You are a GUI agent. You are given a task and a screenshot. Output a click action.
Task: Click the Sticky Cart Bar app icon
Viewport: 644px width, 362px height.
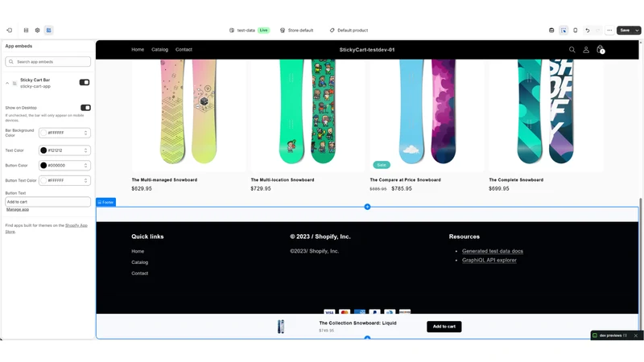(14, 84)
